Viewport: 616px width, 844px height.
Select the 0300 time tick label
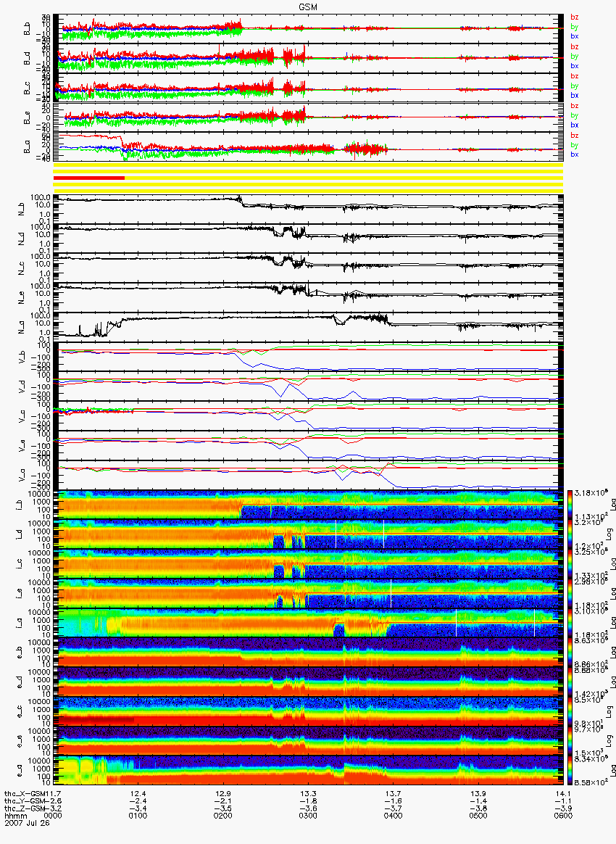click(308, 814)
